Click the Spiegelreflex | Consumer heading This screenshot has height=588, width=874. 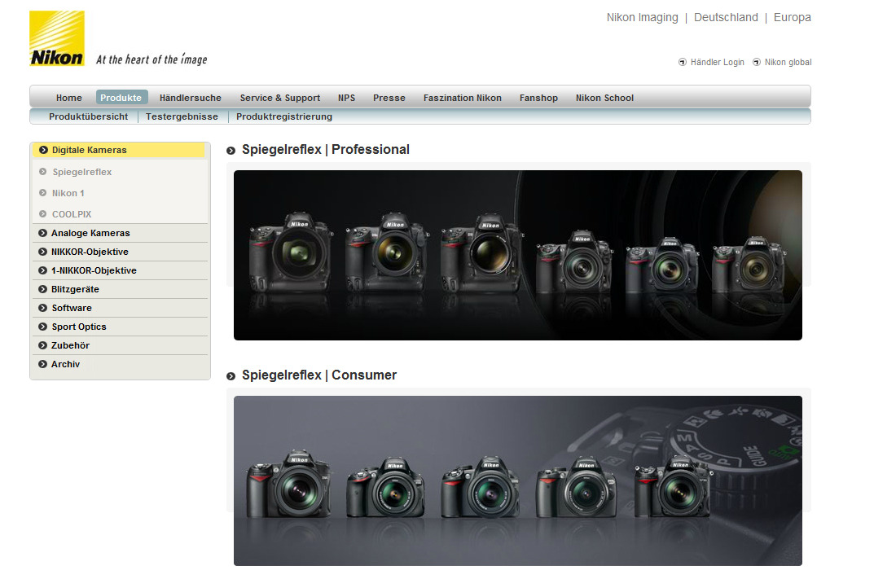click(319, 375)
